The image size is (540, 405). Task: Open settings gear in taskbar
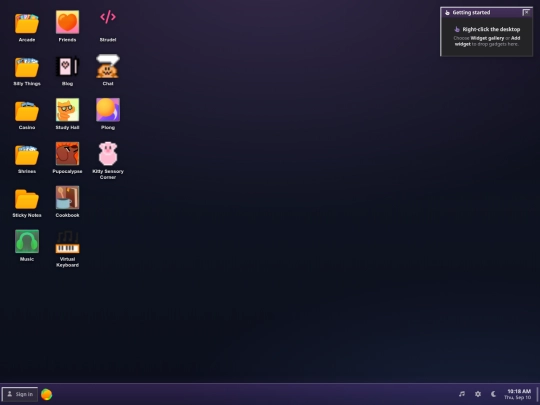coord(478,394)
